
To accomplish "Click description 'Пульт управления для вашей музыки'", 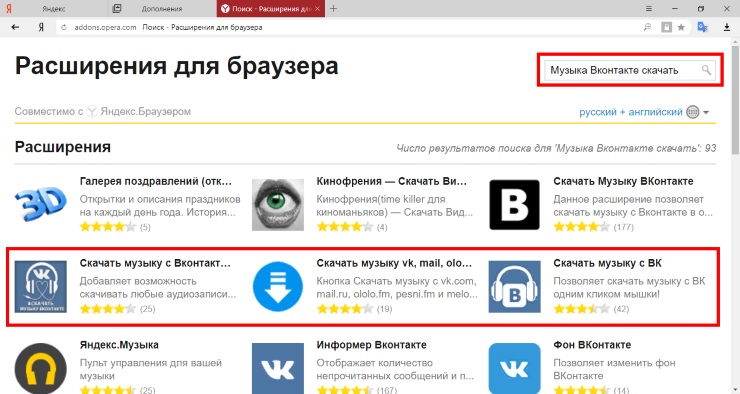I will (x=151, y=369).
